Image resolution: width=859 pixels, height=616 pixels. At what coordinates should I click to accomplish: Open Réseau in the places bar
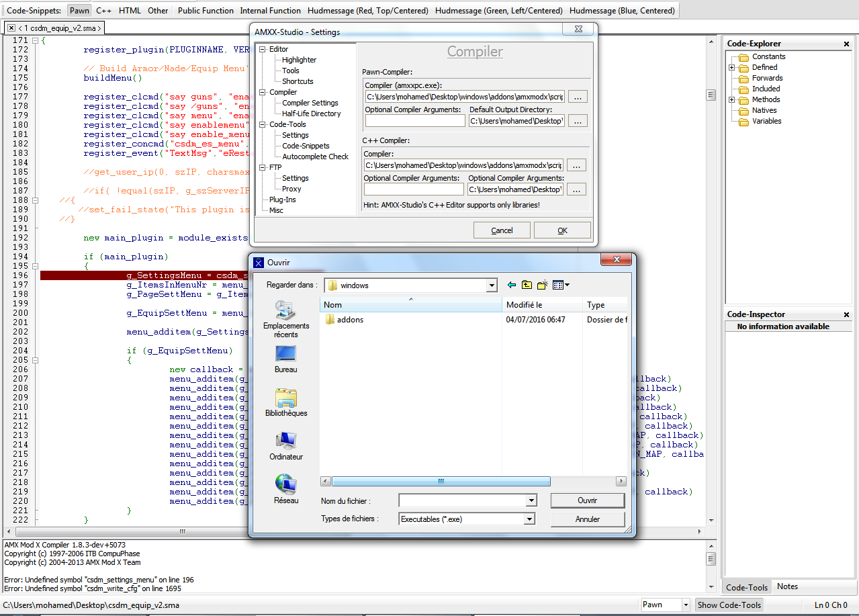click(x=286, y=490)
